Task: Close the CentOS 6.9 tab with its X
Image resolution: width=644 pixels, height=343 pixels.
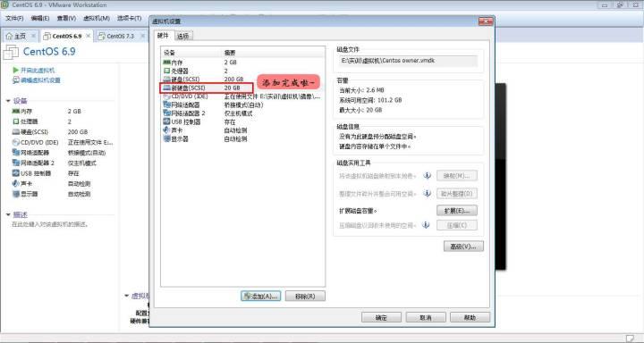Action: [88, 36]
